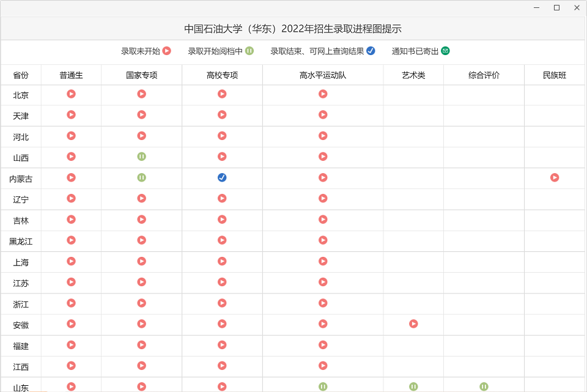Select the 民族班 column header
This screenshot has height=392, width=587.
[x=555, y=75]
